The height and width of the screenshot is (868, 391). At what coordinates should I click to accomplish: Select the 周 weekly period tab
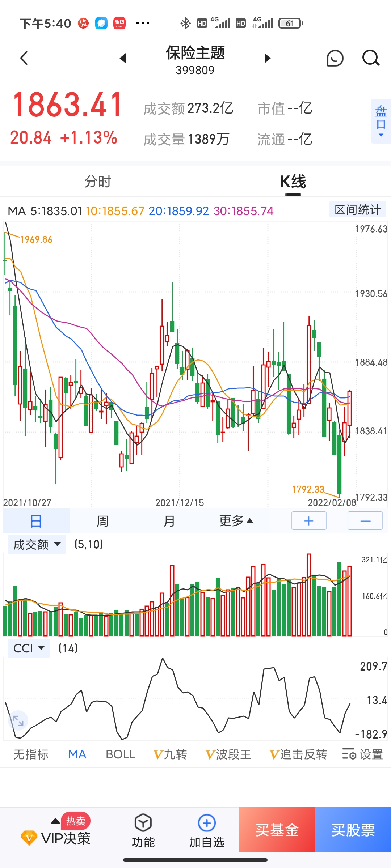coord(102,521)
